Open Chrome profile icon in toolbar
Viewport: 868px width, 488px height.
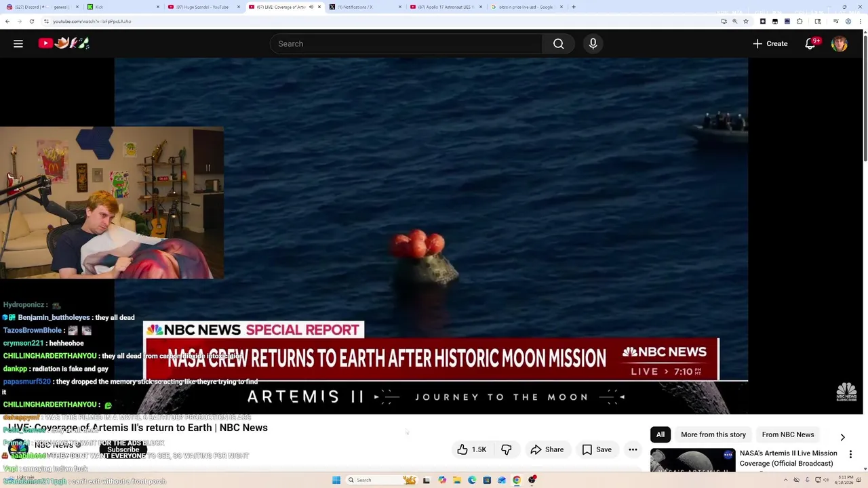coord(848,21)
